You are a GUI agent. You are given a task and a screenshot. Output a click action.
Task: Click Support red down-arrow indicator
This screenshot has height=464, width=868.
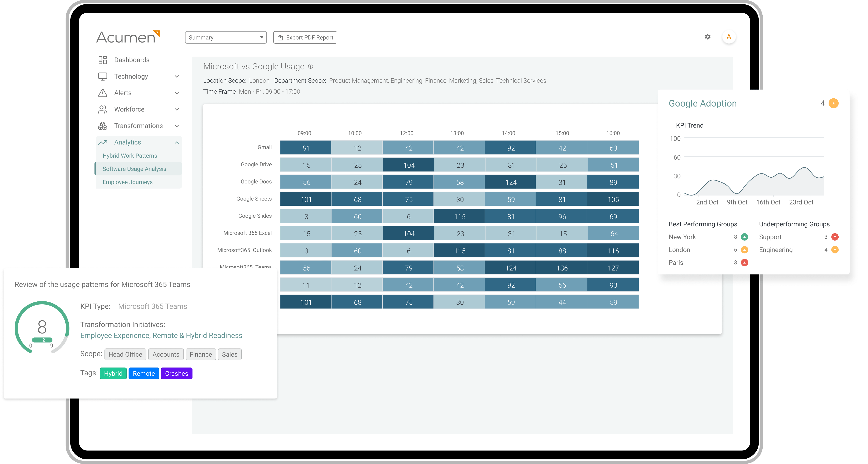[835, 237]
